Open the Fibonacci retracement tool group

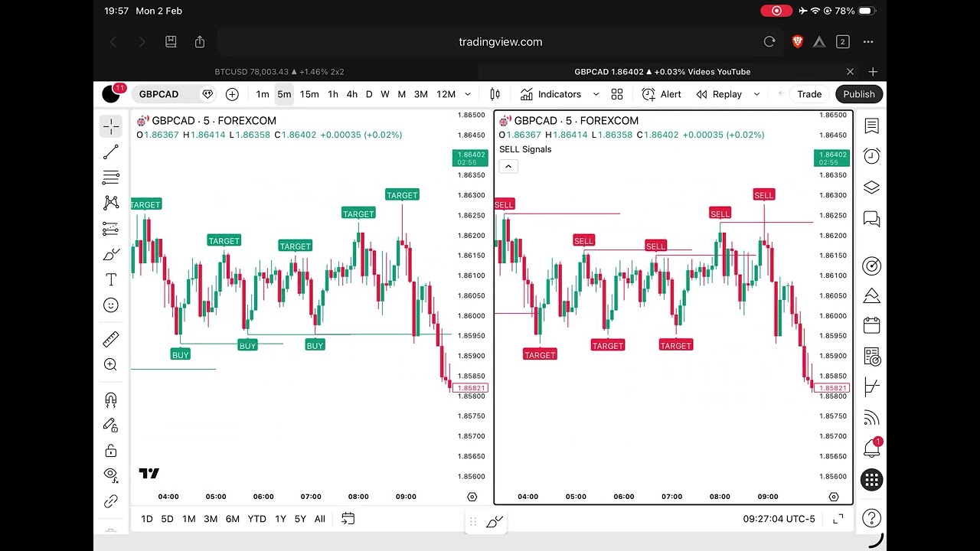(x=111, y=178)
